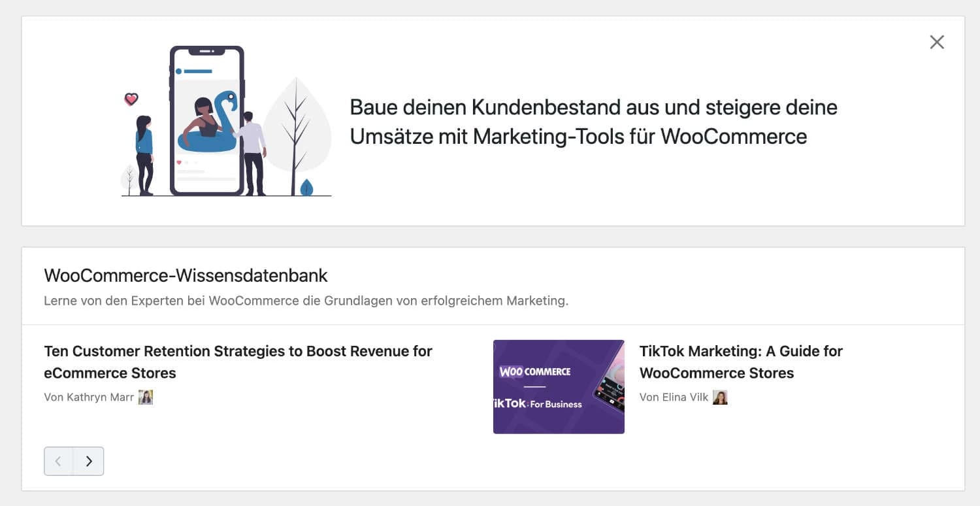Click the left-facing chevron in the pagination control

point(58,461)
